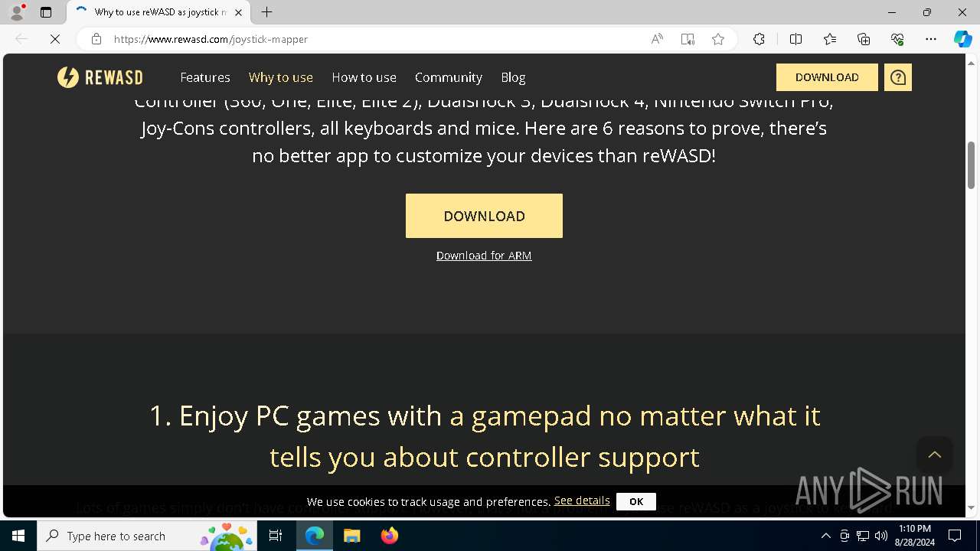This screenshot has width=980, height=551.
Task: Stop loading the page
Action: click(55, 39)
